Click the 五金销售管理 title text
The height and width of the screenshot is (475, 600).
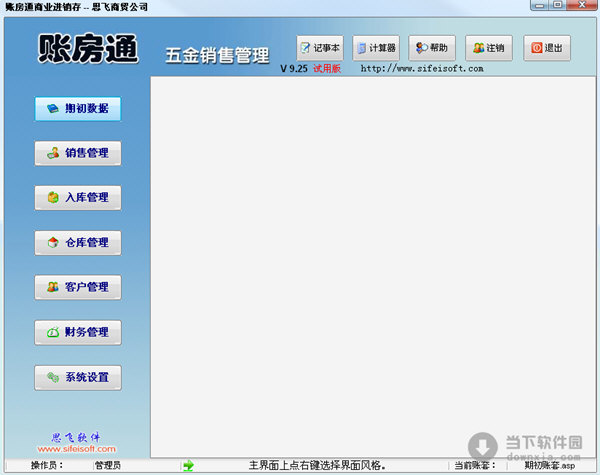(217, 55)
